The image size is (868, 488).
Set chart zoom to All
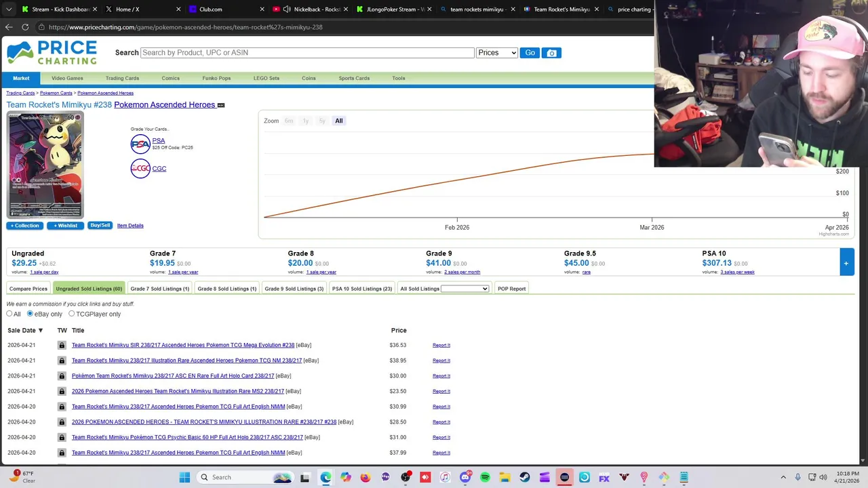pyautogui.click(x=339, y=121)
